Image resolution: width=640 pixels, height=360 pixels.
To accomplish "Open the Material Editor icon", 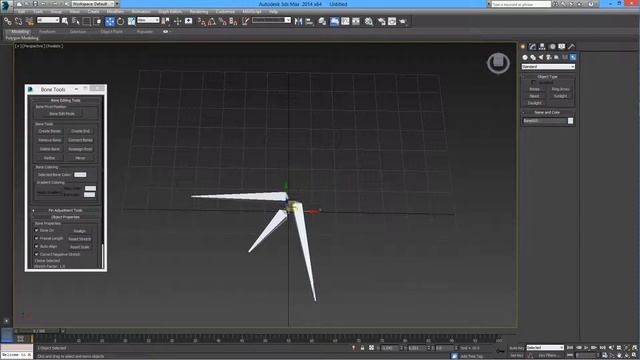I will (369, 21).
